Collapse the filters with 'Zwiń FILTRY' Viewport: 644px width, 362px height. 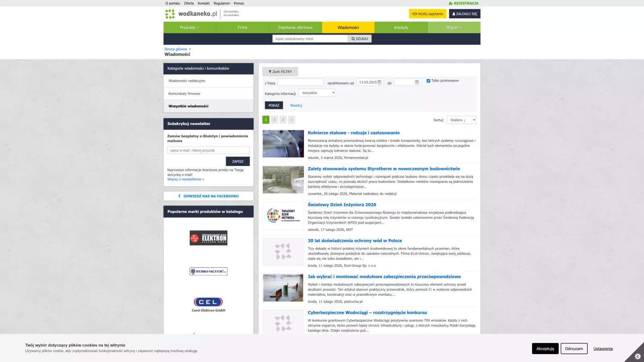click(x=280, y=72)
